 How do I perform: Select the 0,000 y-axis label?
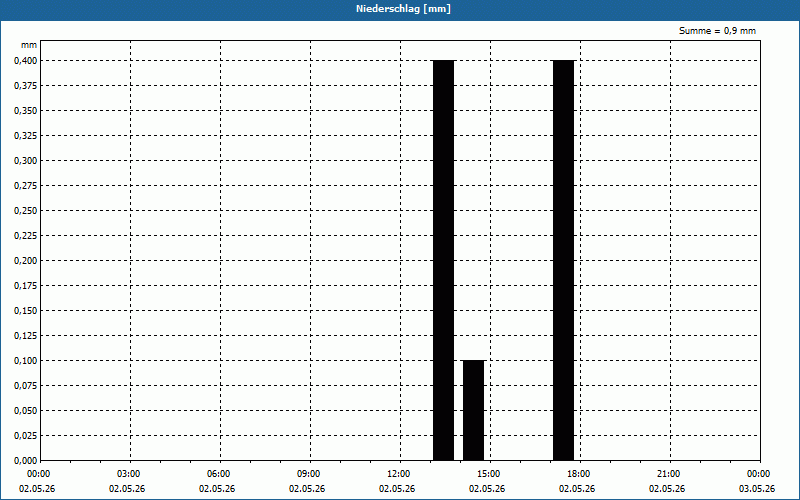tap(25, 461)
